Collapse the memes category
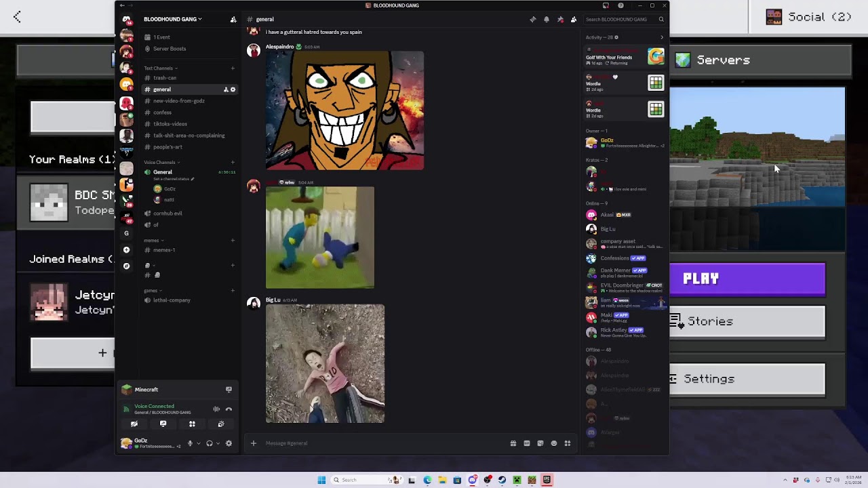The image size is (868, 488). (153, 240)
